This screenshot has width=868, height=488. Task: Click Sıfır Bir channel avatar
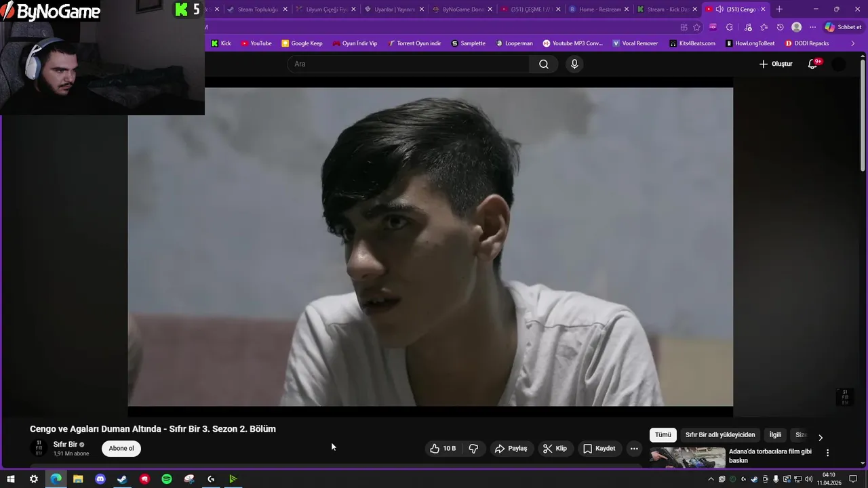[39, 448]
